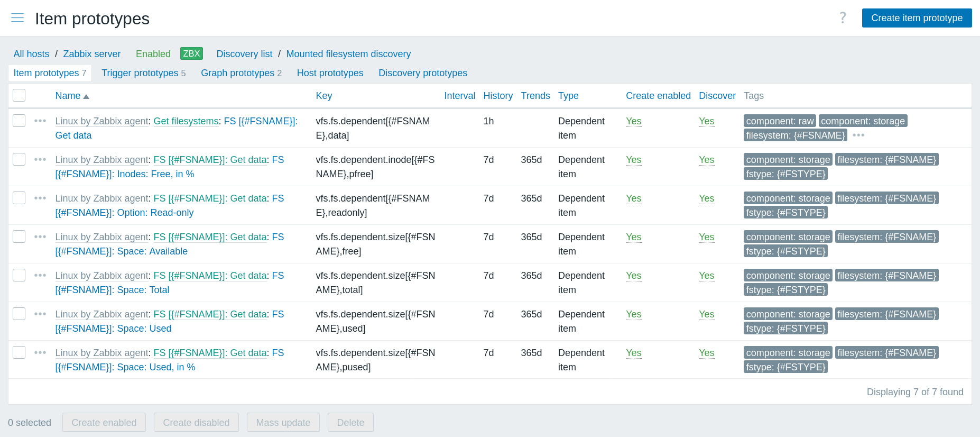Expand hidden tags ellipsis in first row
This screenshot has height=437, width=980.
click(x=858, y=135)
